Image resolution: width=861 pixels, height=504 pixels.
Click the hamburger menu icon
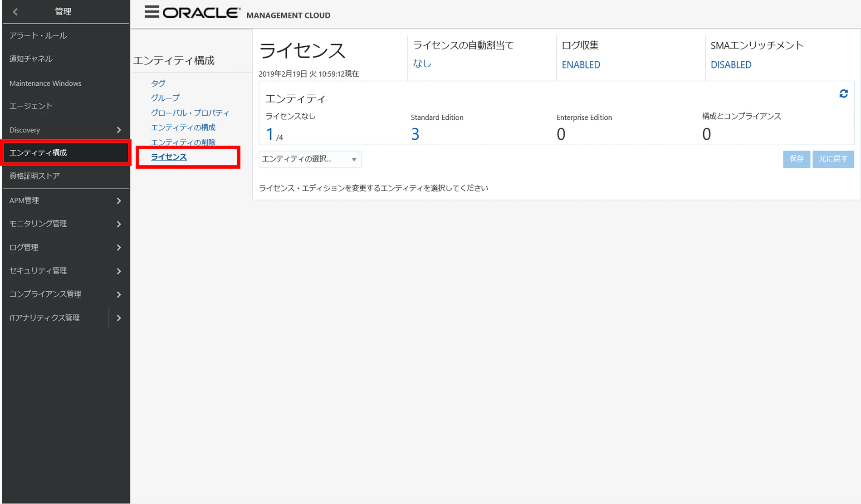[152, 12]
